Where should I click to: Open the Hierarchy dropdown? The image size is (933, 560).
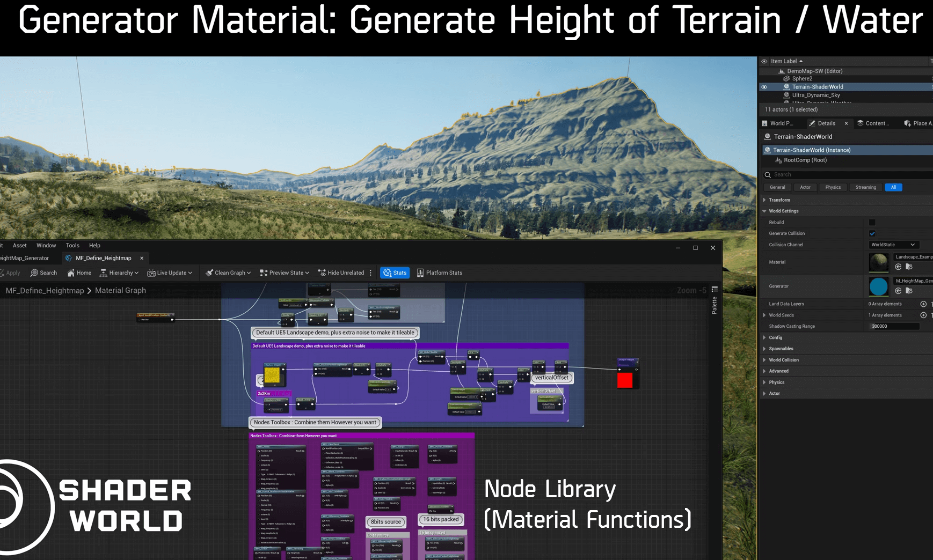119,272
